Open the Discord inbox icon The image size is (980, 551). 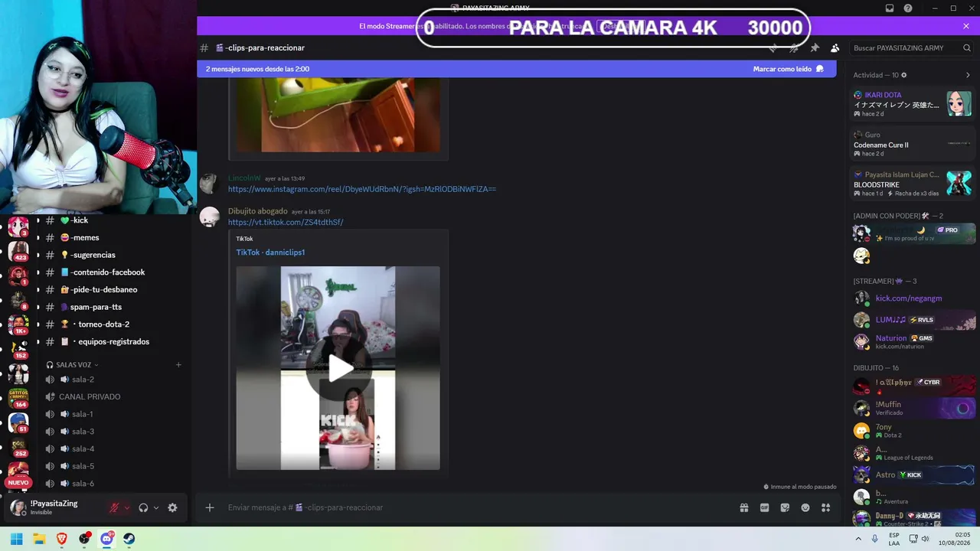pos(890,8)
